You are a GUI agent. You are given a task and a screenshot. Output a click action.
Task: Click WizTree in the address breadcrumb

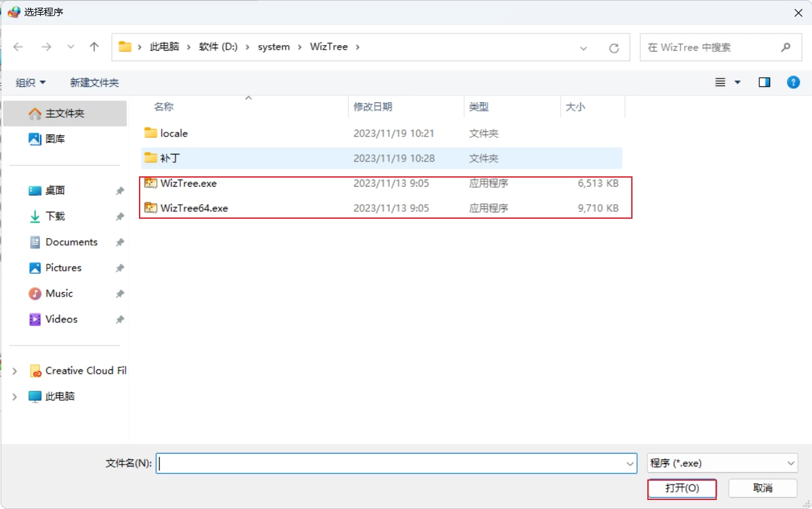point(329,47)
